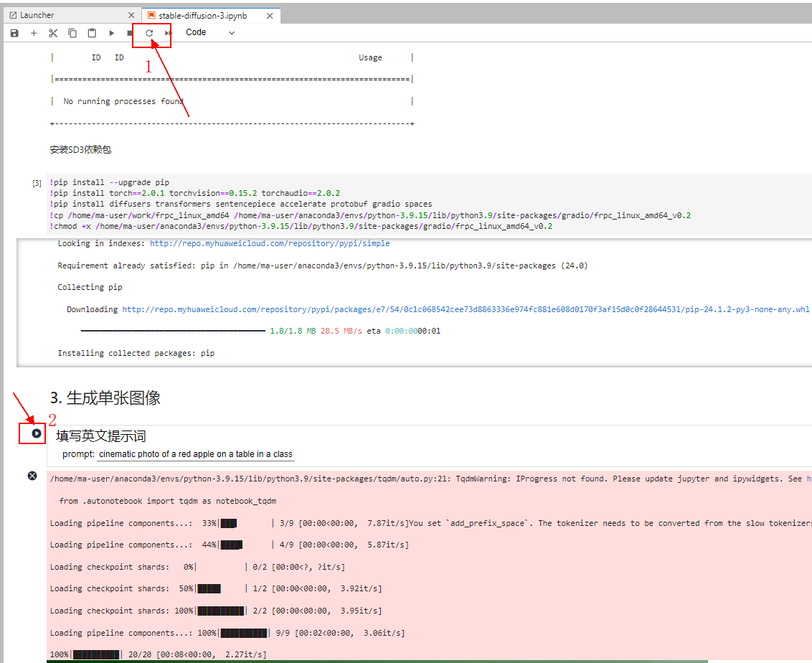Select the Collecting pip output line
Screen dimensions: 812x663
tap(90, 288)
